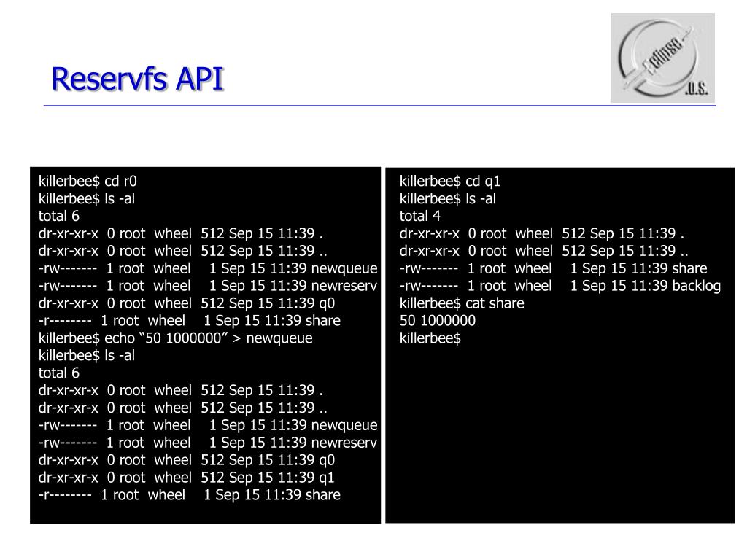
Task: Click the -rw share file row in right terminal
Action: [x=553, y=268]
